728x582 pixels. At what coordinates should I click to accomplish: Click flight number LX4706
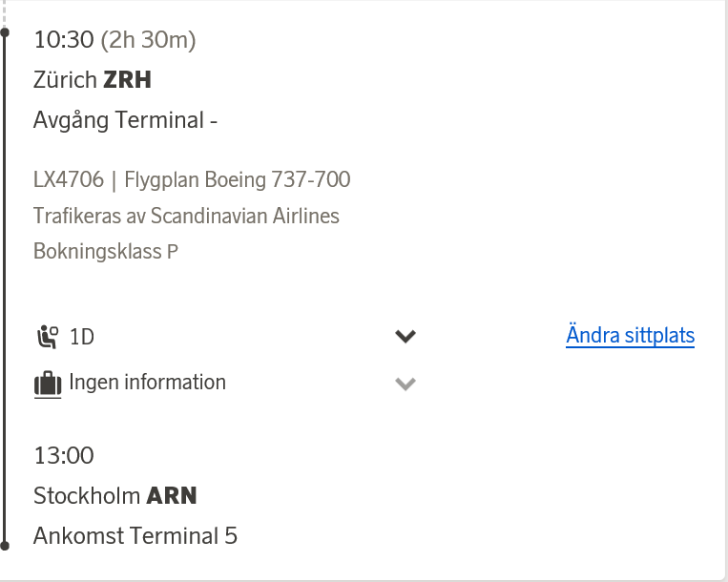coord(68,179)
